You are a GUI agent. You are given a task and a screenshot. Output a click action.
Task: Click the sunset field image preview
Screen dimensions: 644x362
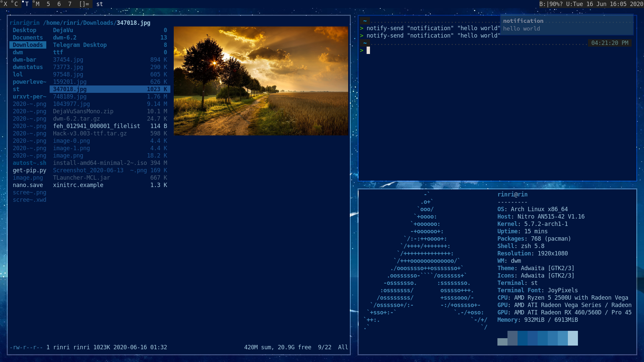[261, 81]
